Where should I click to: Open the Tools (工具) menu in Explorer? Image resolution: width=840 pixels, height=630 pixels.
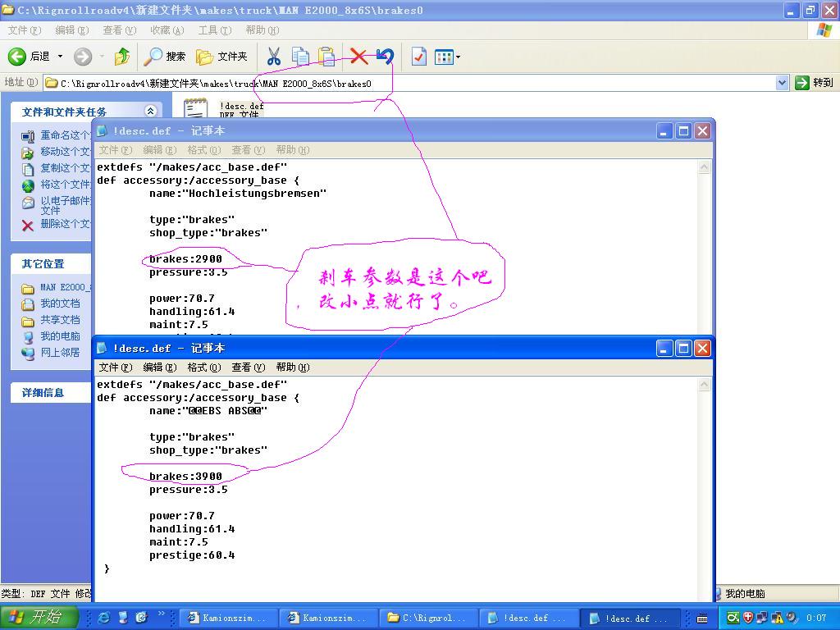pos(214,30)
